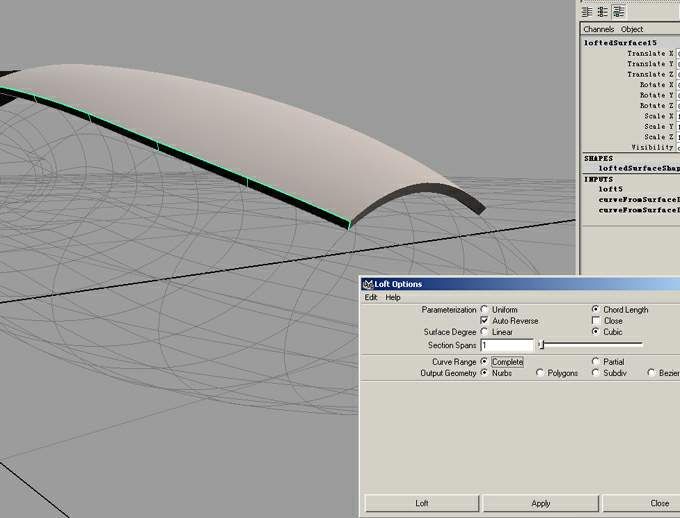
Task: Select the Rotate Y channel label
Action: point(657,95)
